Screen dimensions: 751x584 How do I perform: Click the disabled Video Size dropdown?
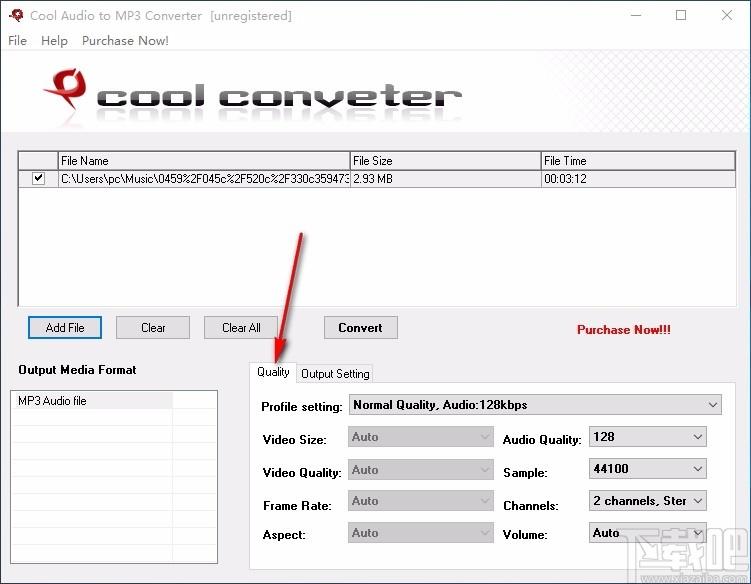click(421, 437)
